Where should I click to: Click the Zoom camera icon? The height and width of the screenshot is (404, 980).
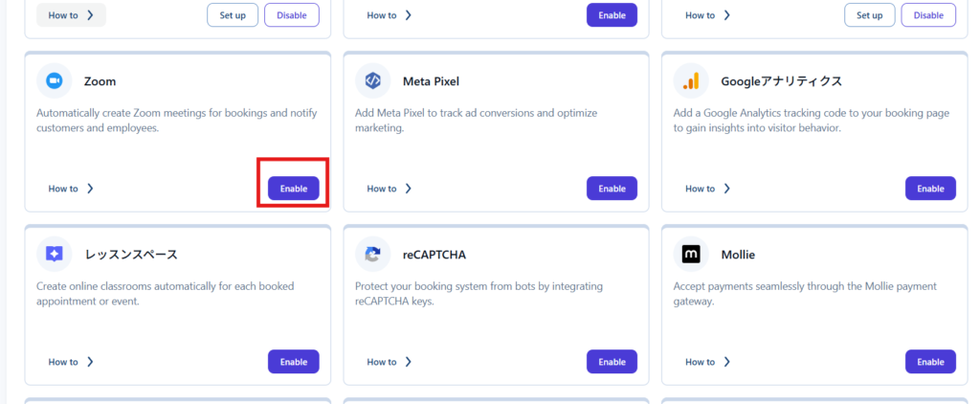(x=54, y=81)
